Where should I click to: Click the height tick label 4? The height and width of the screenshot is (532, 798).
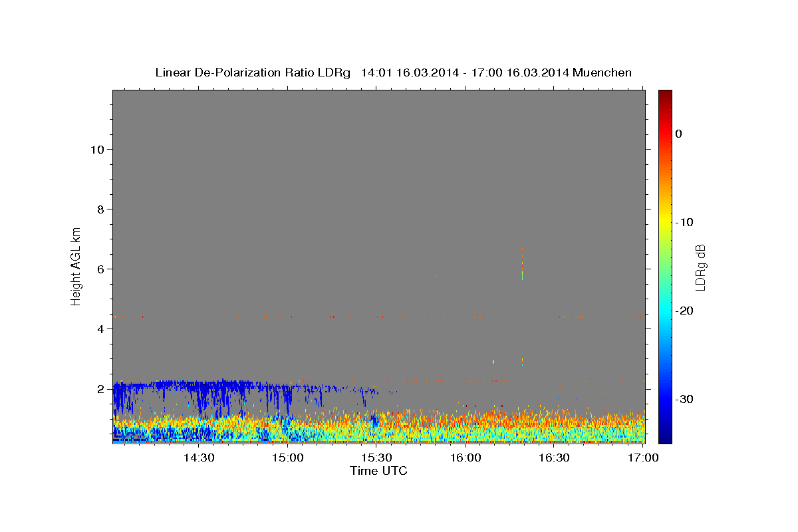click(x=100, y=329)
